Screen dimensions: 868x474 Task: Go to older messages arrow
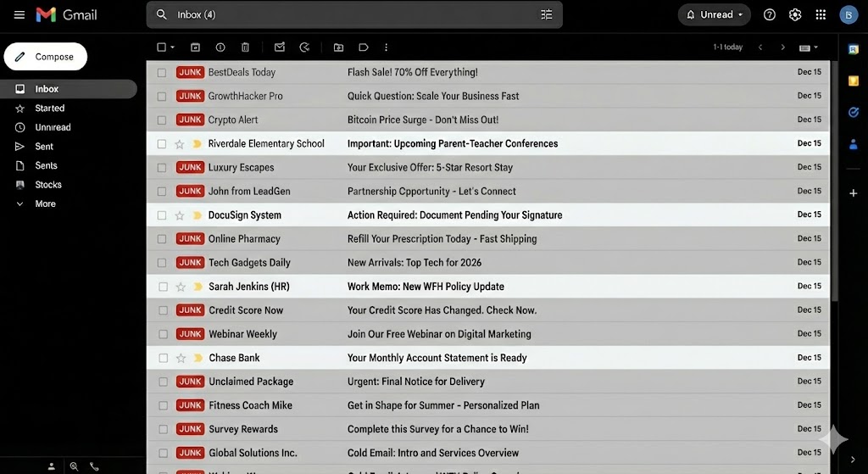coord(782,47)
